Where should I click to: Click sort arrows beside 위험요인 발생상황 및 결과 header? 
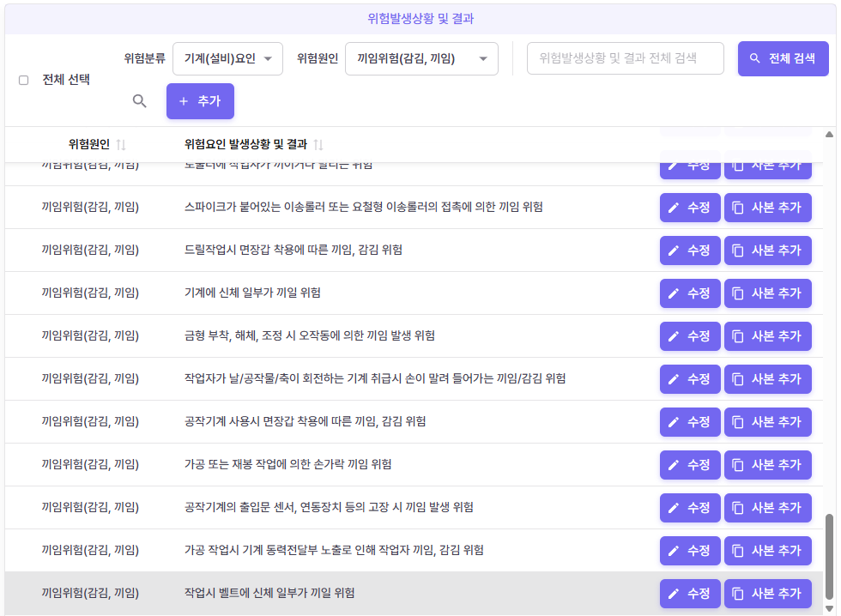(x=318, y=144)
